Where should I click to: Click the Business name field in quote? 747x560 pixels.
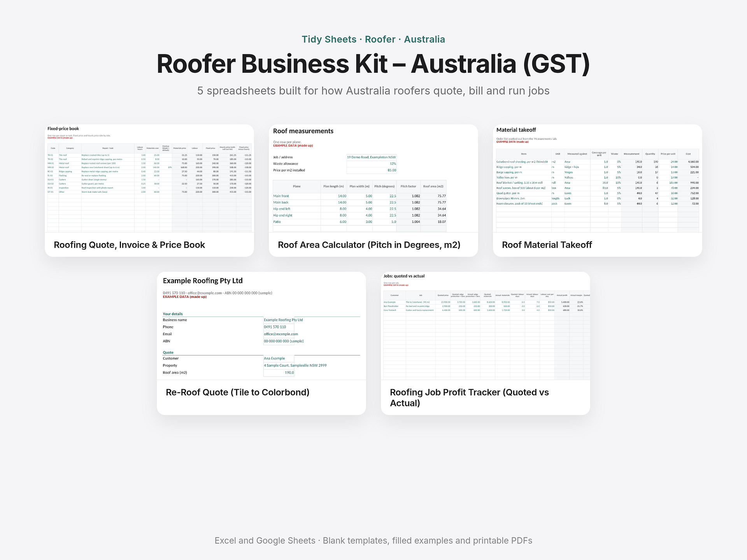tap(283, 320)
